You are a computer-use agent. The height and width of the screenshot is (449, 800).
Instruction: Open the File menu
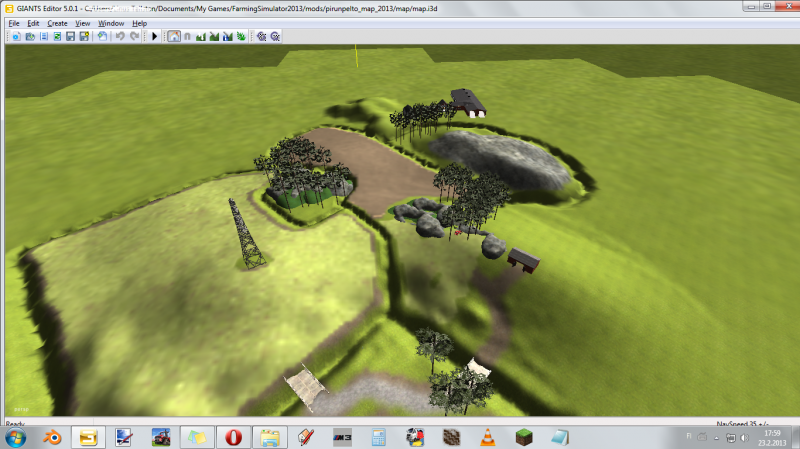coord(14,23)
